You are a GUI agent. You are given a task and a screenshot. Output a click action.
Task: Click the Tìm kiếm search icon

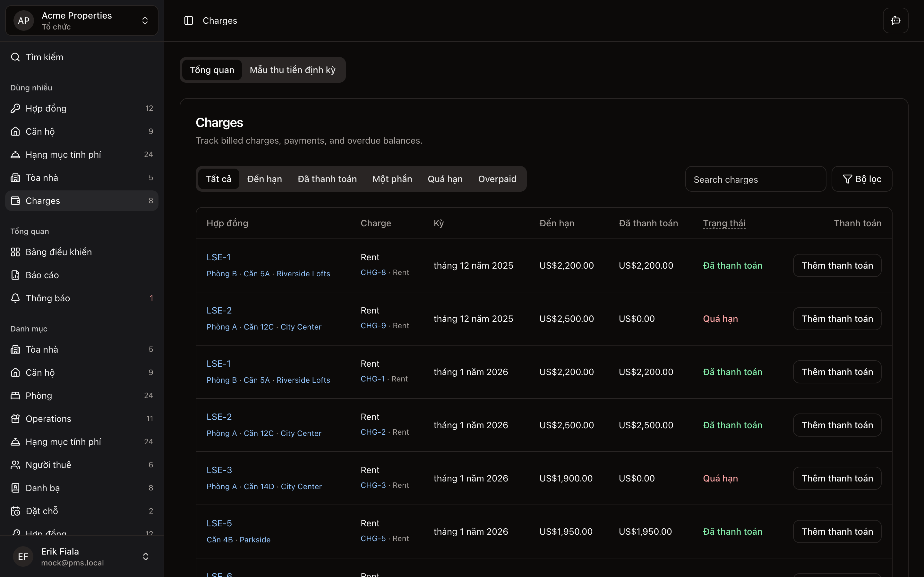[x=15, y=57]
